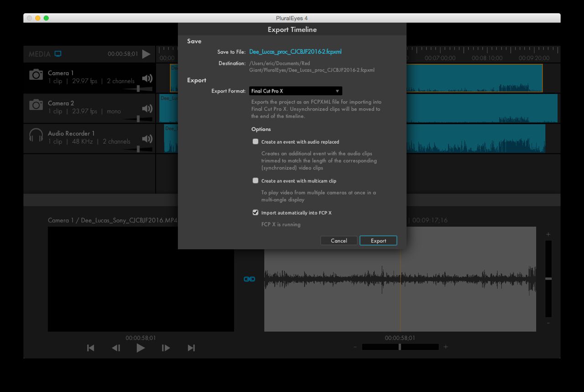Click the green zoom window button

point(46,18)
